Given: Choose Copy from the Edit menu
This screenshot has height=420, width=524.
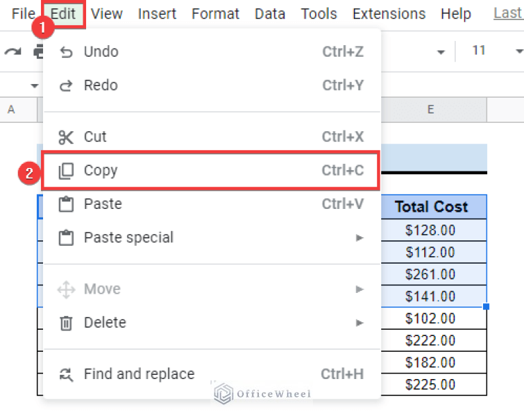Looking at the screenshot, I should point(211,171).
